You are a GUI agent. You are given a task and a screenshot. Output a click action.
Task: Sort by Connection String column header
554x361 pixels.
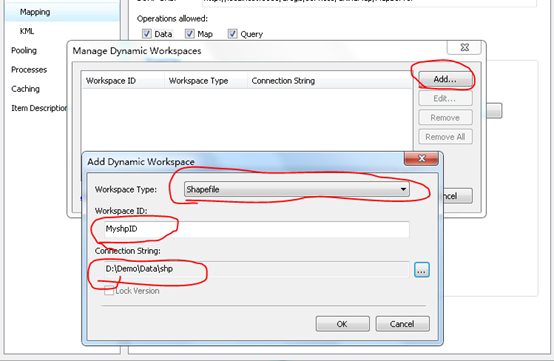click(330, 81)
